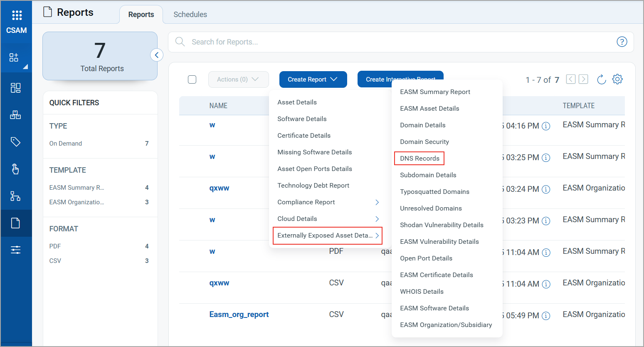Switch to the Schedules tab

(190, 15)
